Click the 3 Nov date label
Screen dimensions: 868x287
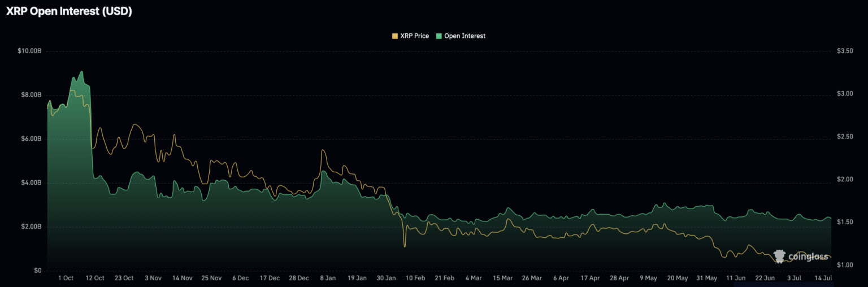coord(153,279)
